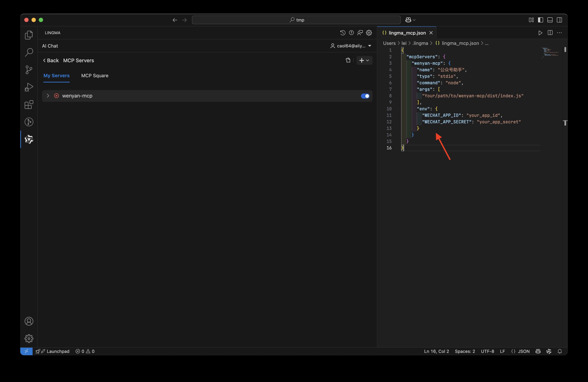This screenshot has height=382, width=588.
Task: Open the GitLens icon in activity bar
Action: 29,122
